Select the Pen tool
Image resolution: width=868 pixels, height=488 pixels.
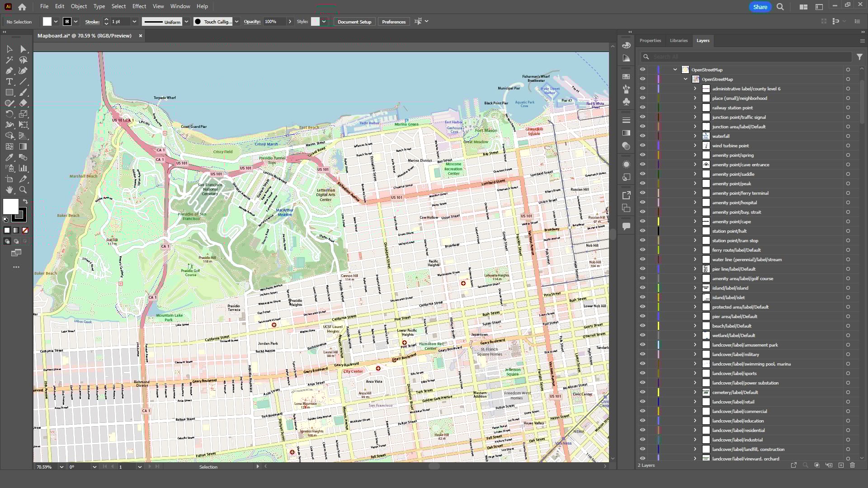click(9, 70)
